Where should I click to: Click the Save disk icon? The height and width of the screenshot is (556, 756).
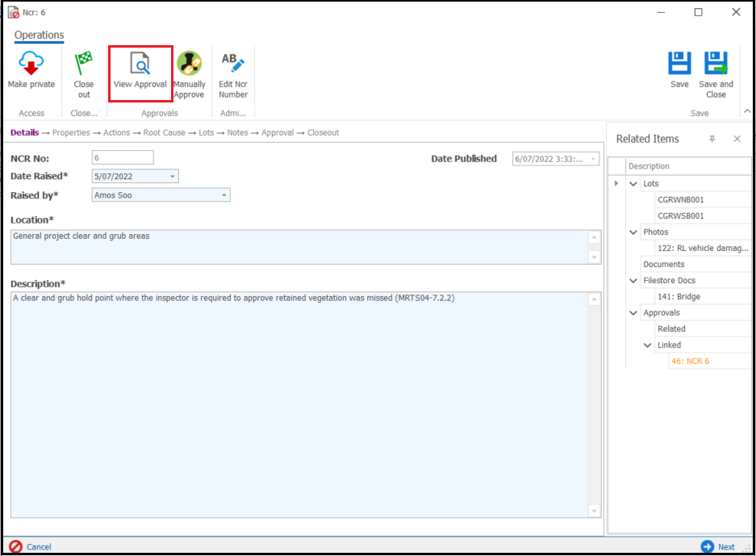click(679, 64)
